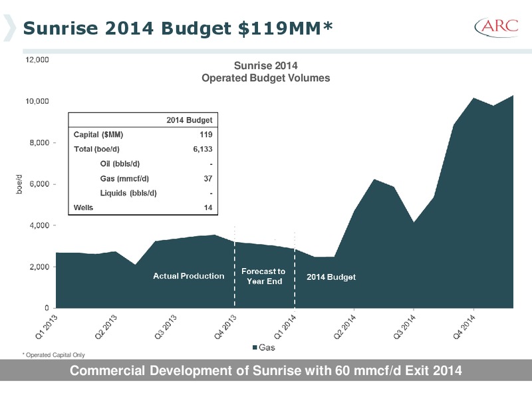Click the 4,000 y-axis label
The image size is (532, 399).
(x=39, y=225)
